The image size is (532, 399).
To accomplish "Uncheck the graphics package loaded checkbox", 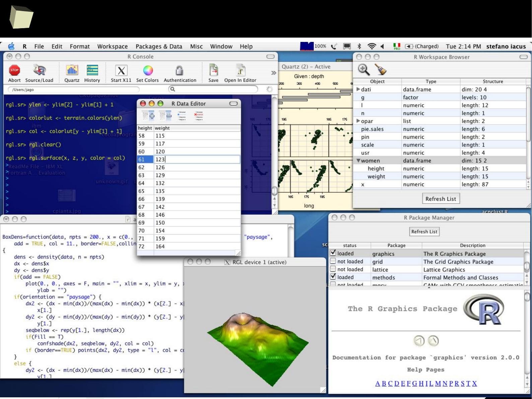I will pyautogui.click(x=333, y=253).
